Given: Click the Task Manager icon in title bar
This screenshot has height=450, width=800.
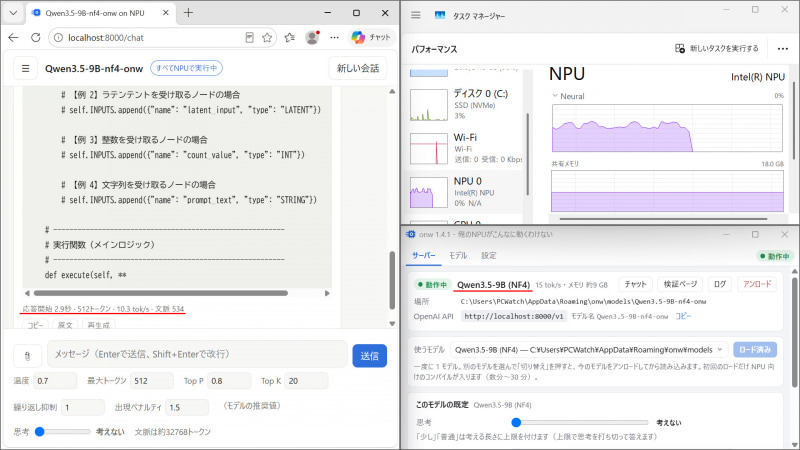Looking at the screenshot, I should [x=439, y=15].
